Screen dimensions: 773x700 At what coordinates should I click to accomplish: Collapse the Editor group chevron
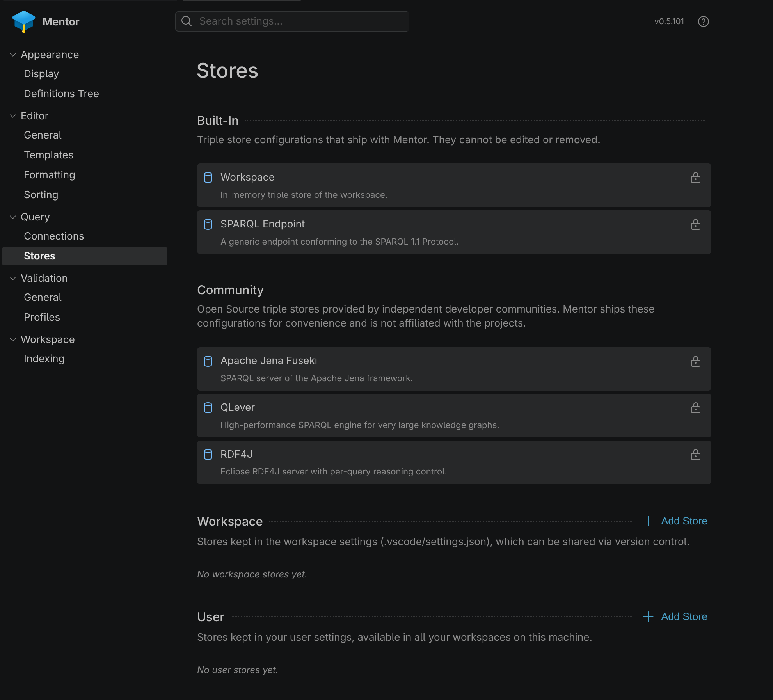(x=13, y=116)
